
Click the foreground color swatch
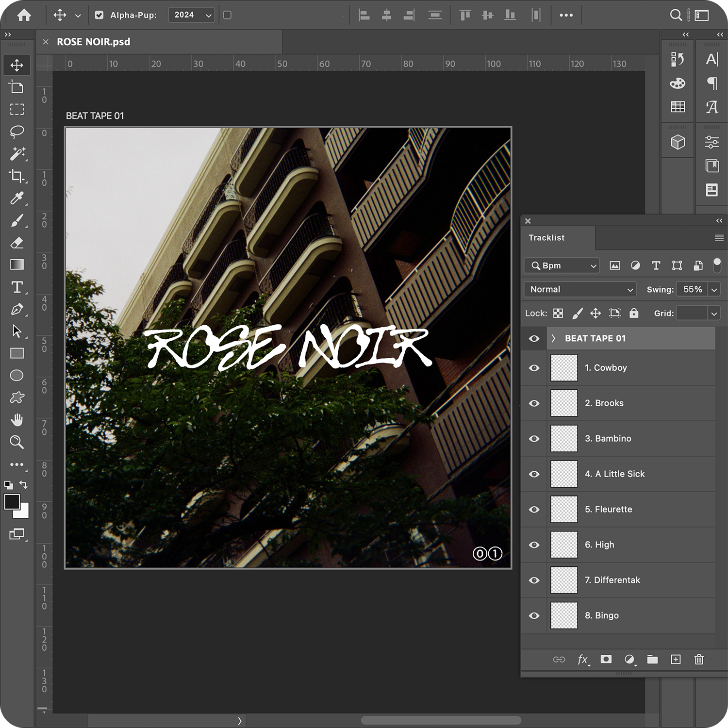coord(12,502)
